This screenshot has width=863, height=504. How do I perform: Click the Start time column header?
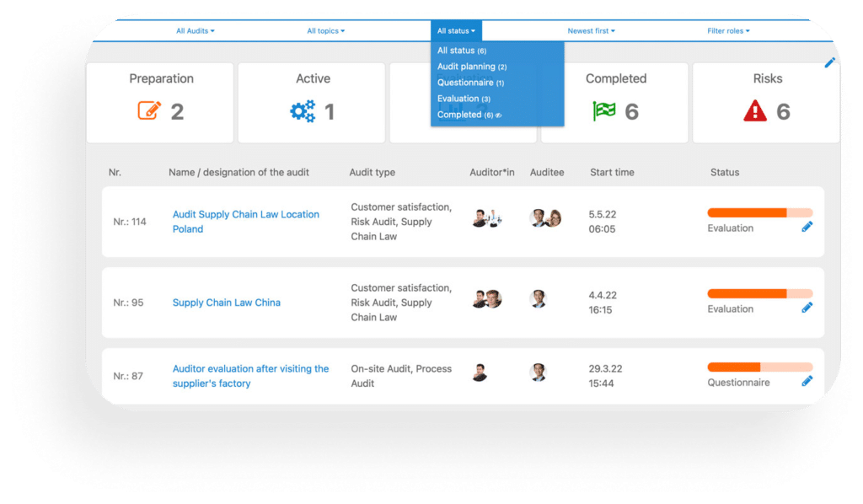pos(612,172)
